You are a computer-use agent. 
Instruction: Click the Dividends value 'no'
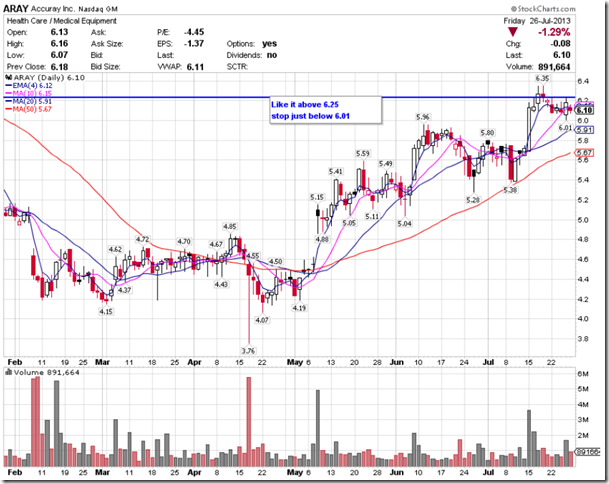pos(272,55)
